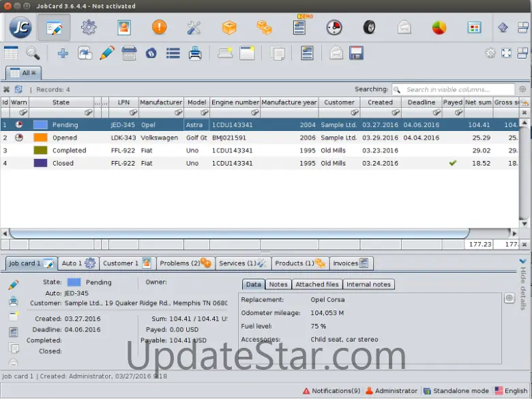Open column filter under Engine number header
The image size is (532, 399).
(x=255, y=113)
